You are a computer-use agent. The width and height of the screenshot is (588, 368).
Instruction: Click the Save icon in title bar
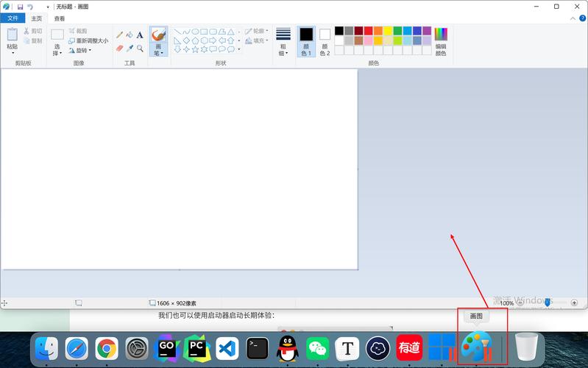20,7
